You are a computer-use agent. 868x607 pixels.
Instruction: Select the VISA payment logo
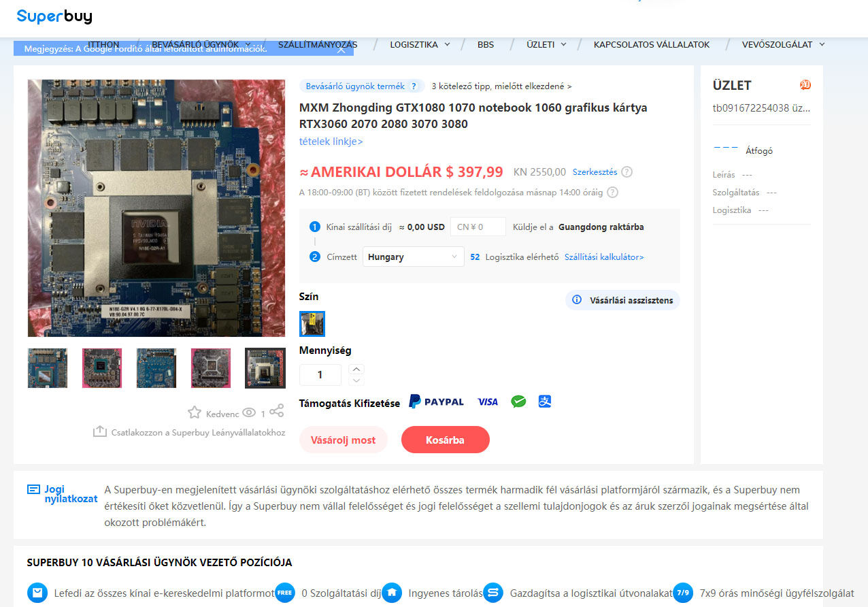click(488, 402)
